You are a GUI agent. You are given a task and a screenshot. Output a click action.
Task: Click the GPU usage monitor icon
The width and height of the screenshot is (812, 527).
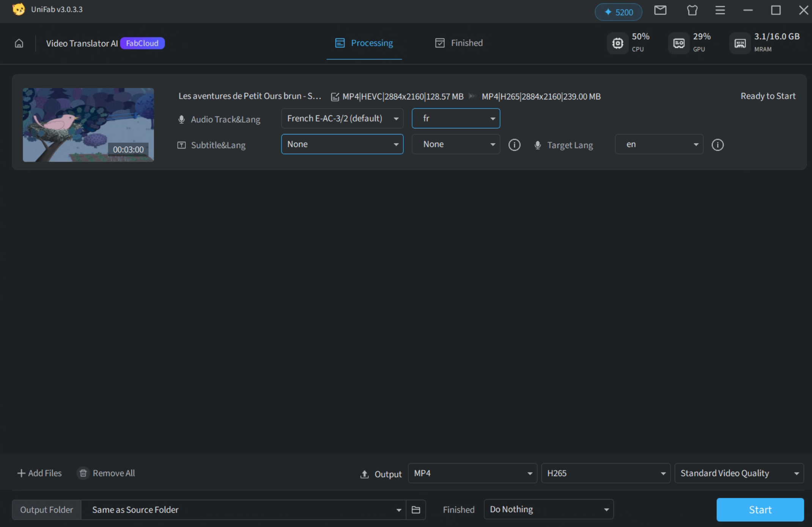click(678, 43)
